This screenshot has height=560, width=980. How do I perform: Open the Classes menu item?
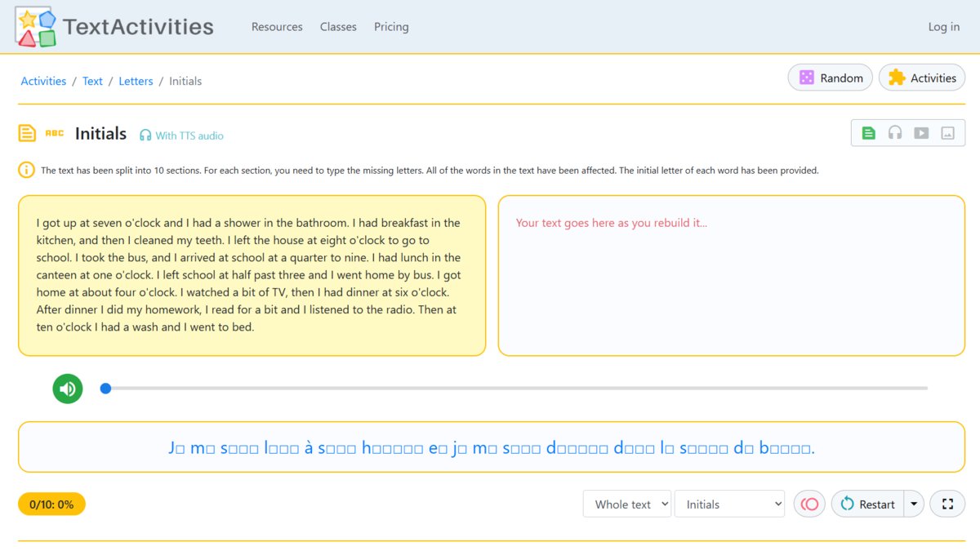[x=338, y=27]
